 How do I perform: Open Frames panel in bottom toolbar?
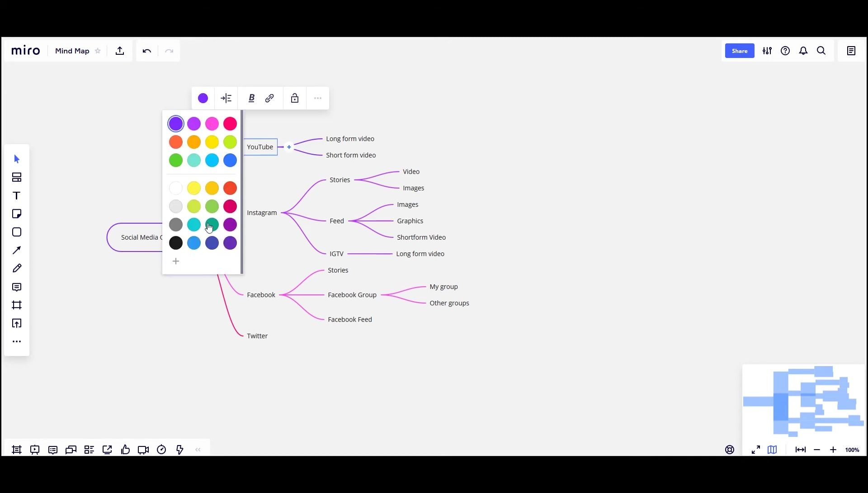[x=17, y=450]
